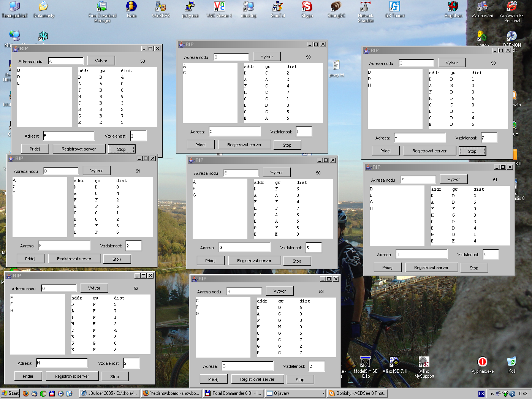Click the Vypinac.exe desktop icon
Screen dimensions: 532x399
(482, 362)
